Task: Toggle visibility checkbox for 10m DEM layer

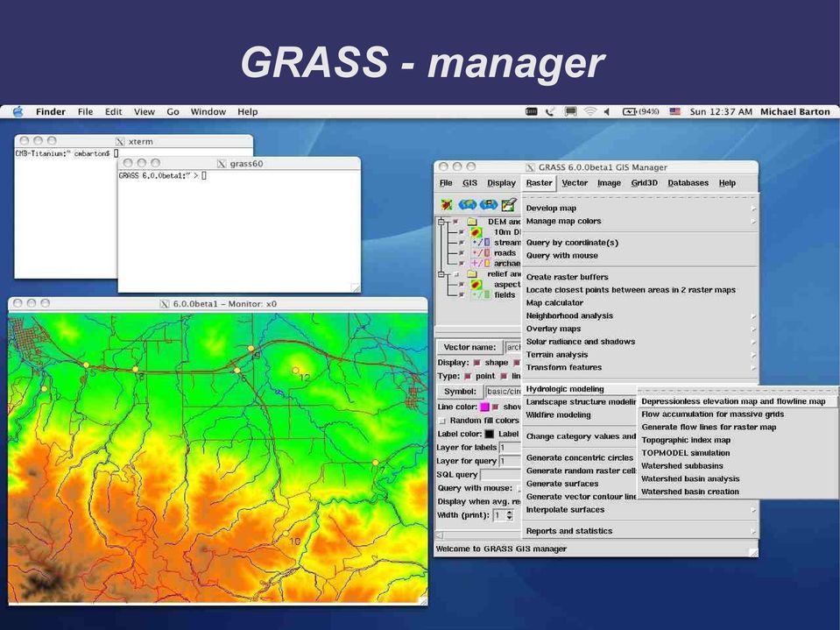Action: [x=462, y=232]
